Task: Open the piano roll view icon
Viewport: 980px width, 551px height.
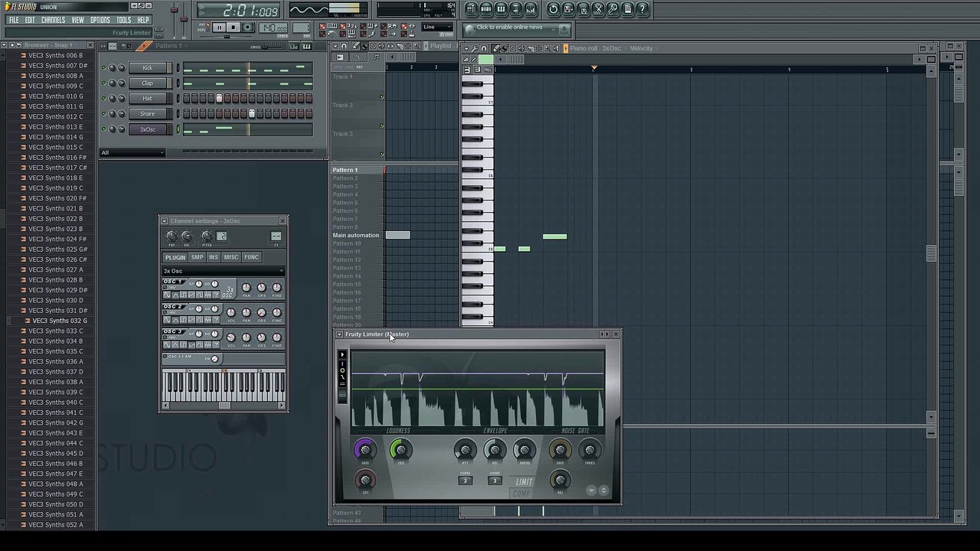Action: (501, 9)
